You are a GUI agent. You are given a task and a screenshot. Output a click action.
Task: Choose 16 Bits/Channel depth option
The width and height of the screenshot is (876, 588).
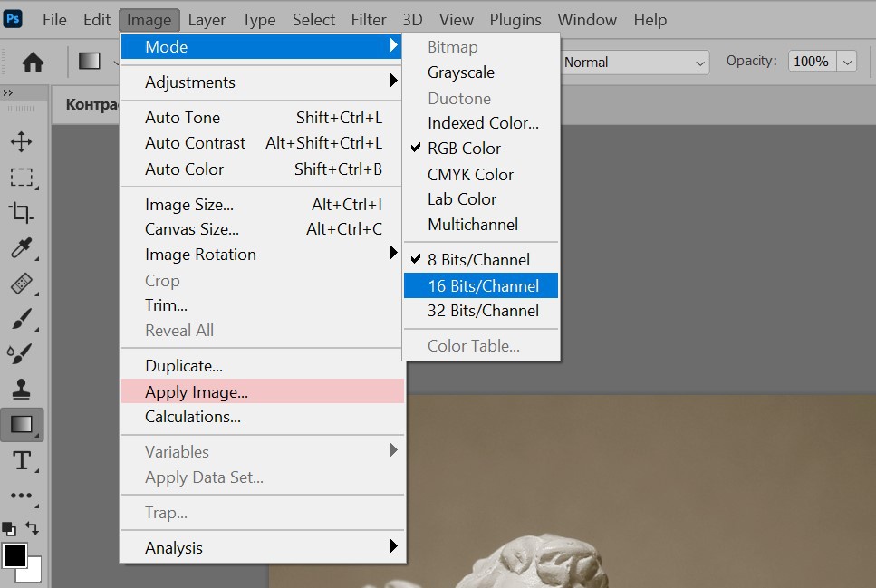(482, 286)
